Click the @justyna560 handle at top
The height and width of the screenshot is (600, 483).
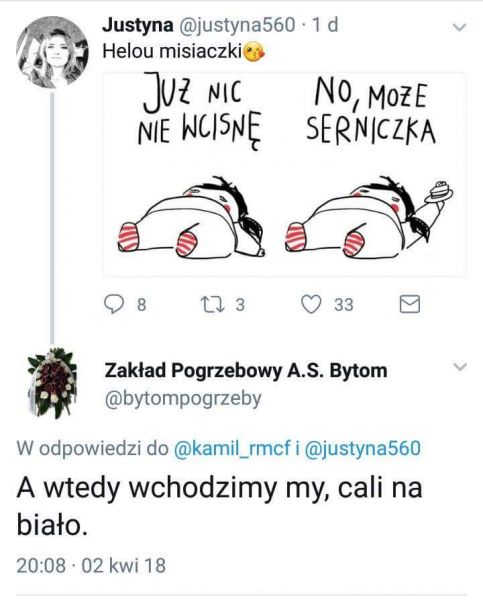237,25
